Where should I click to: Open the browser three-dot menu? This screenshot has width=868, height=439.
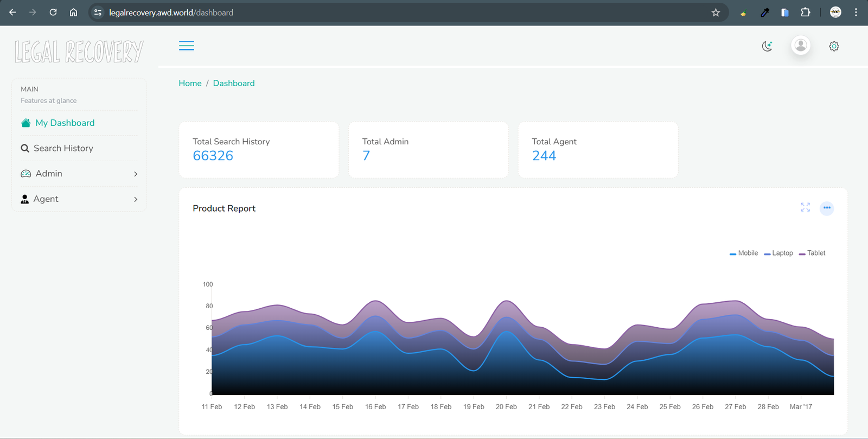point(856,12)
